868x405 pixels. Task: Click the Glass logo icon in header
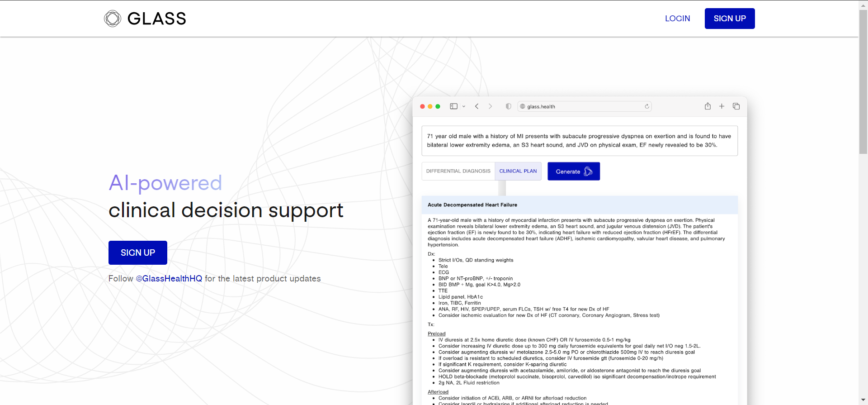[113, 19]
